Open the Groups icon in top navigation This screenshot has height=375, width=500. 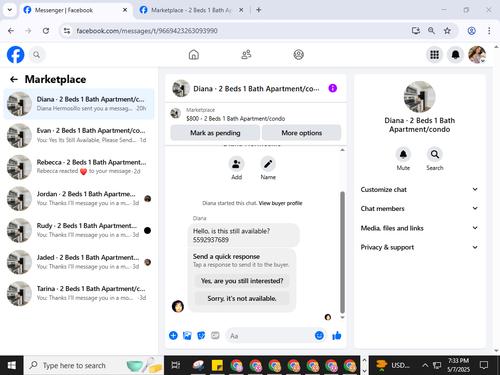(x=298, y=55)
